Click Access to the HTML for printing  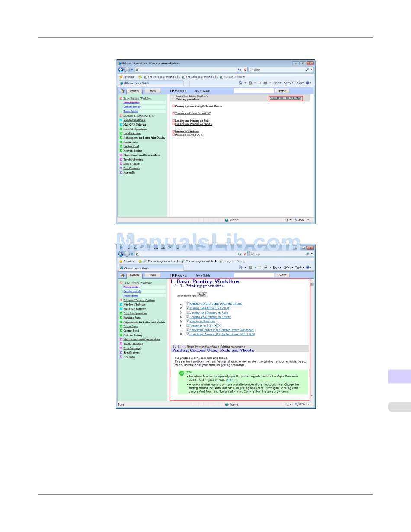[x=286, y=98]
